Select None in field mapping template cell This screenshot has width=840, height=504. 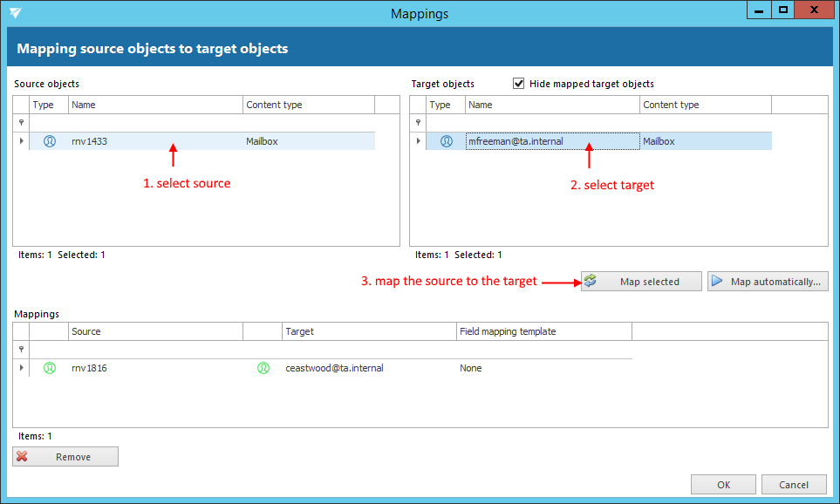pyautogui.click(x=471, y=368)
